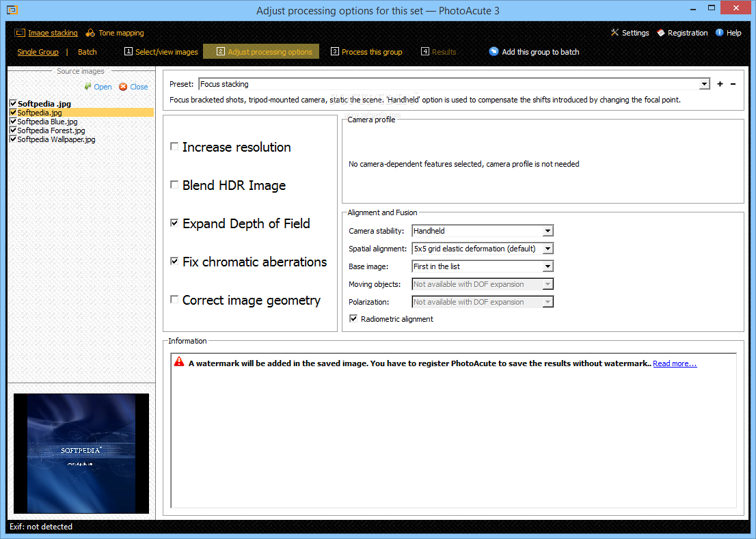Click the Tone mapping icon
Viewport: 756px width, 539px height.
(x=90, y=33)
